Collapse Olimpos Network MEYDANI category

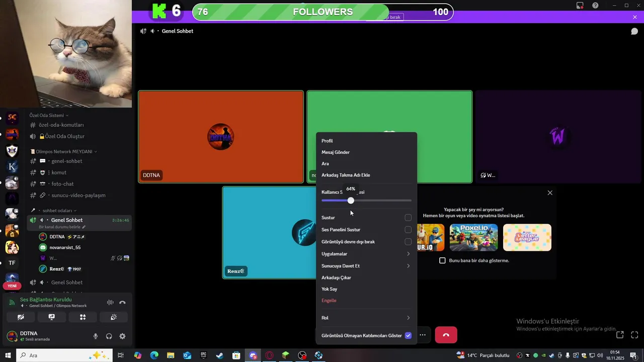(x=64, y=151)
